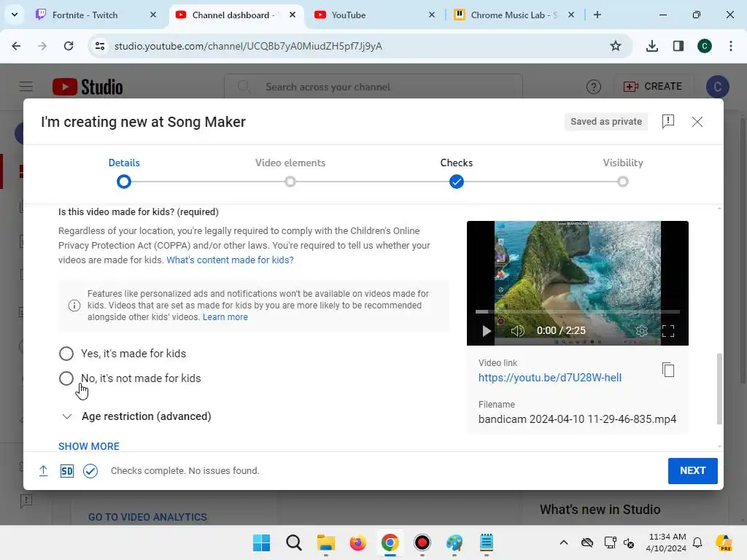Click SHOW MORE link
This screenshot has height=560, width=747.
(88, 446)
